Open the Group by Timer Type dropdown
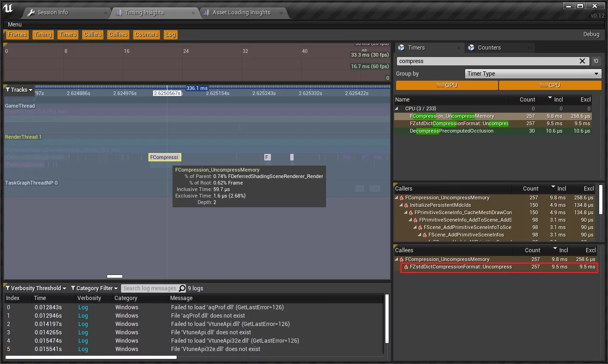The image size is (608, 364). 533,74
